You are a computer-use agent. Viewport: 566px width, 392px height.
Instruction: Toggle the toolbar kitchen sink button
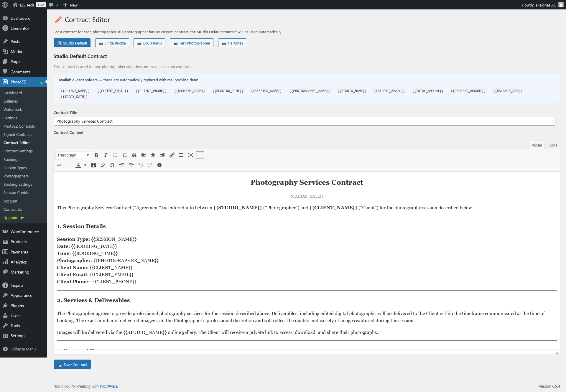click(x=200, y=155)
